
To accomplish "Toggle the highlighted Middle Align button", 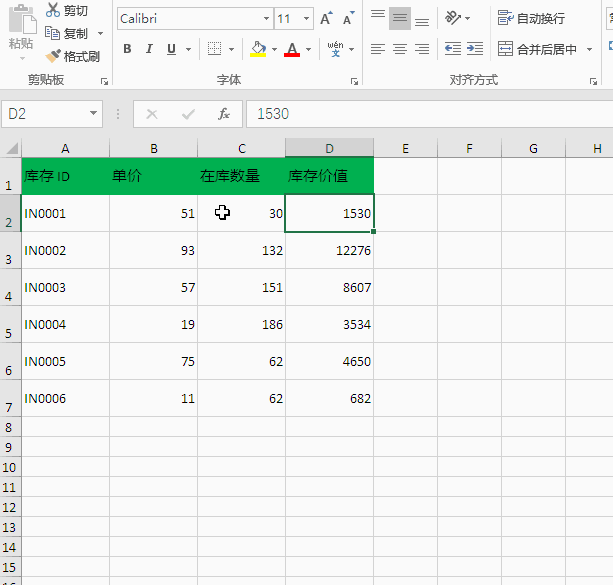I will tap(400, 18).
